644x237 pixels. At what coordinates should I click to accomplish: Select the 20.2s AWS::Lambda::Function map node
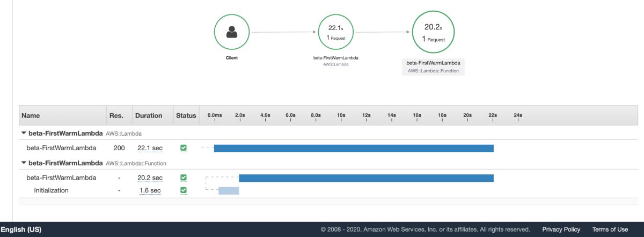point(433,32)
